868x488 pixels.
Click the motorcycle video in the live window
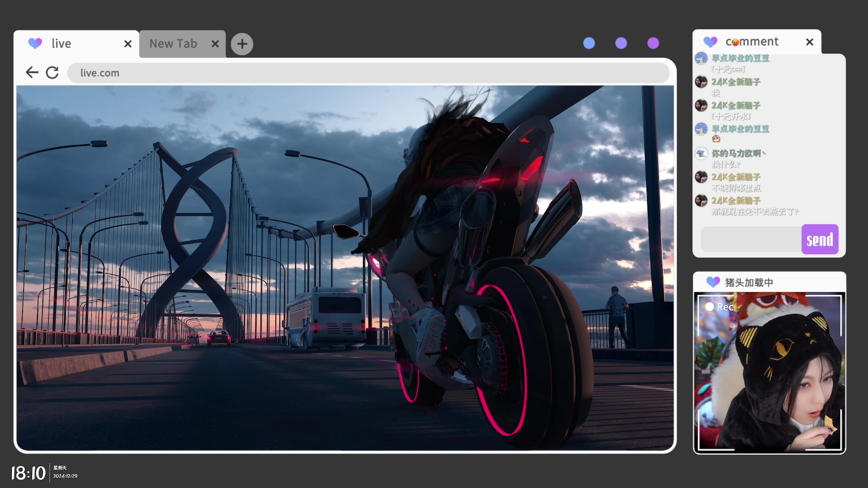point(345,268)
